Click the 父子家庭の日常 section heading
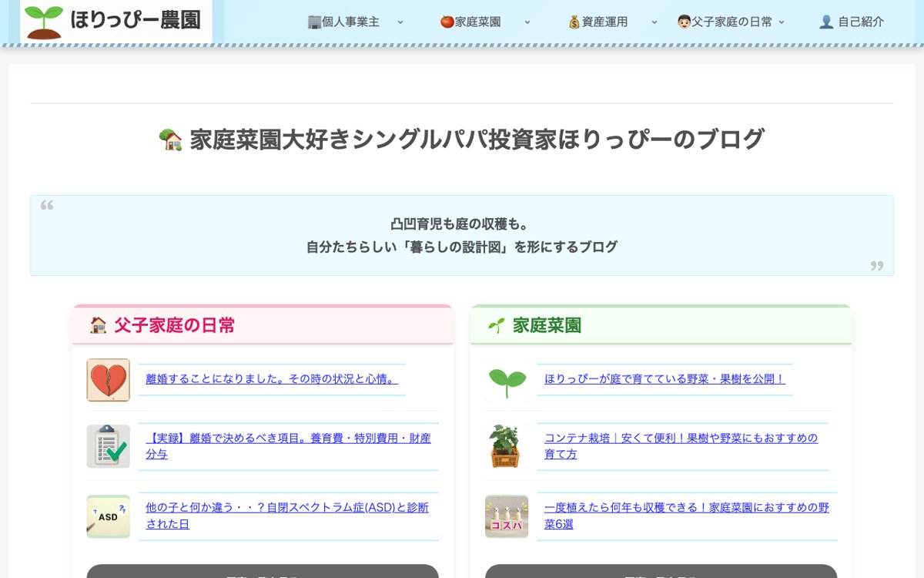This screenshot has height=578, width=924. point(175,325)
